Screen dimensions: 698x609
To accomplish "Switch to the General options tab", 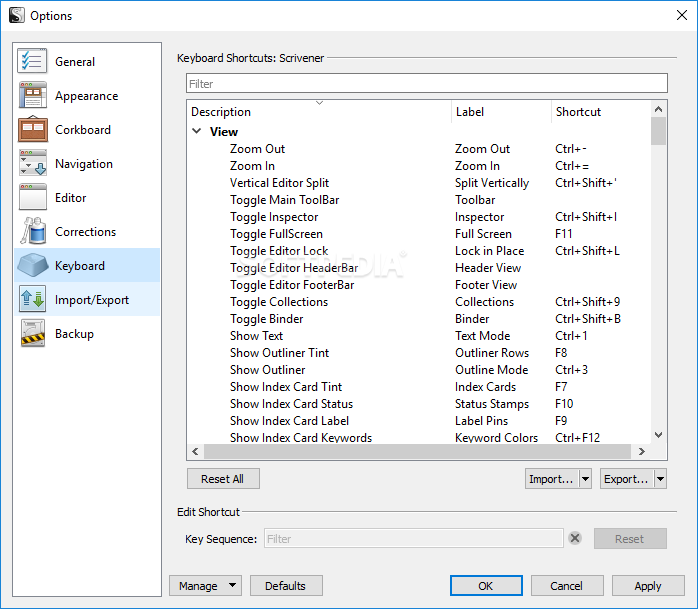I will coord(87,61).
